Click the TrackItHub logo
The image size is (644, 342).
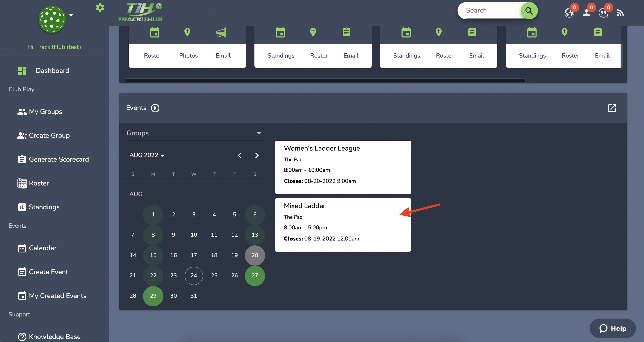[140, 13]
